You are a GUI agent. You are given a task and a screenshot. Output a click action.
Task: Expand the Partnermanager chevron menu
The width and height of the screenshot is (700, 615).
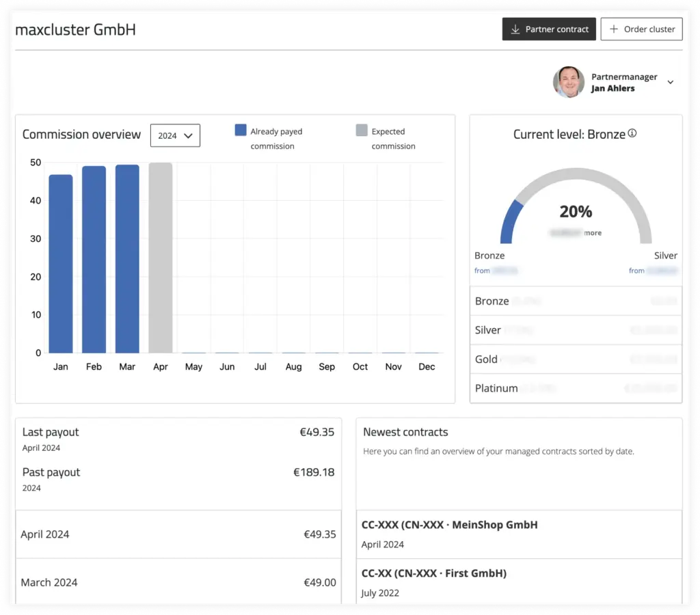(670, 83)
